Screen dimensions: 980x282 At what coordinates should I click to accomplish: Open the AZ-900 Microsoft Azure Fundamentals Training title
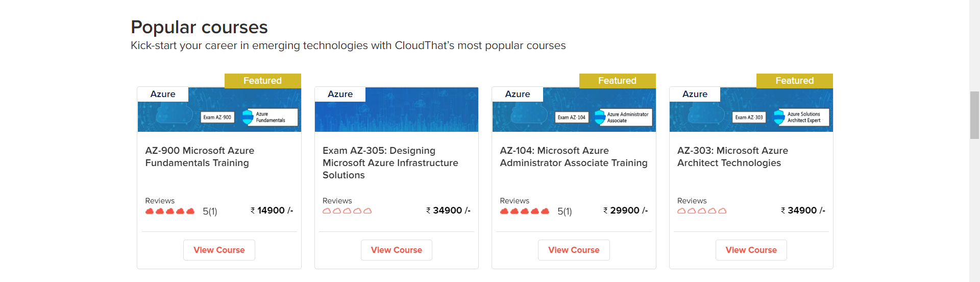200,157
